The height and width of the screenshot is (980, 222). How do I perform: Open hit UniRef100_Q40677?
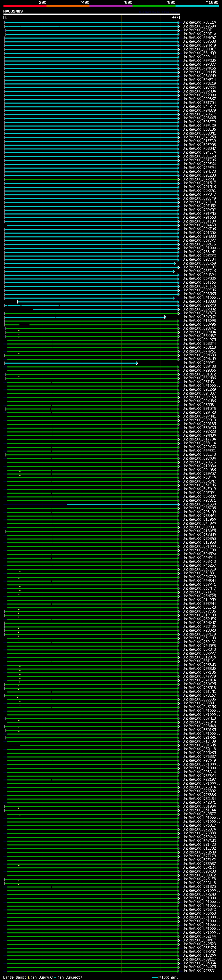tap(199, 114)
